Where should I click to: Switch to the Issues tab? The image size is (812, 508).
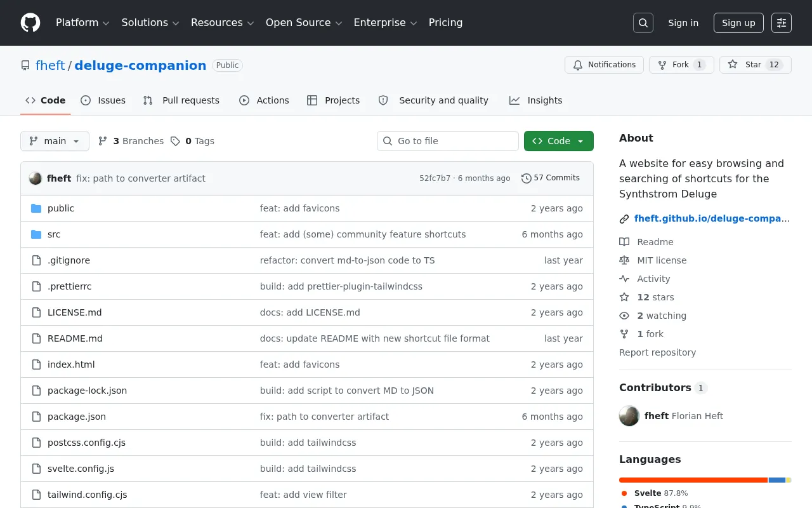click(x=103, y=100)
